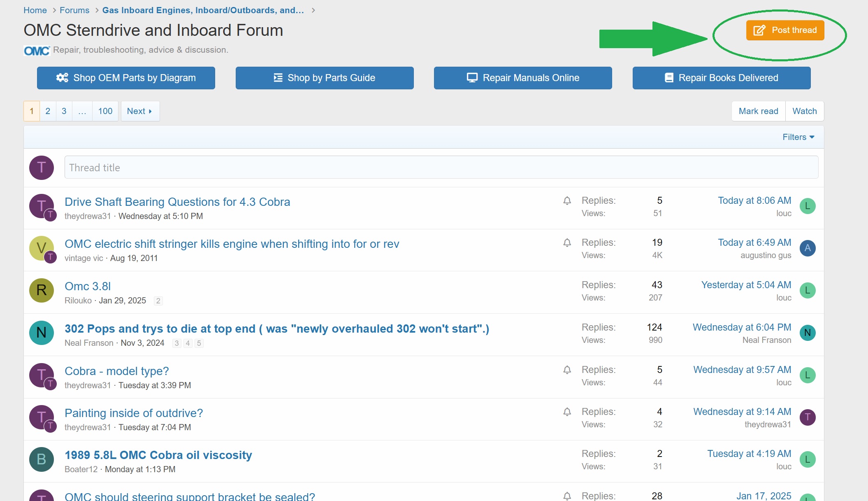Image resolution: width=868 pixels, height=501 pixels.
Task: Click theydrewa31 last-poster avatar on Painting thread
Action: tap(808, 417)
